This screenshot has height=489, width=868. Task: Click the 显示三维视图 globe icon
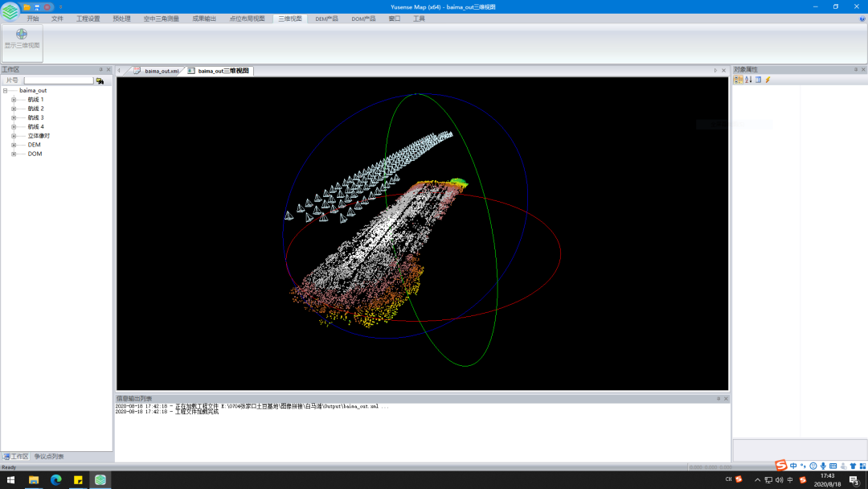pyautogui.click(x=22, y=35)
